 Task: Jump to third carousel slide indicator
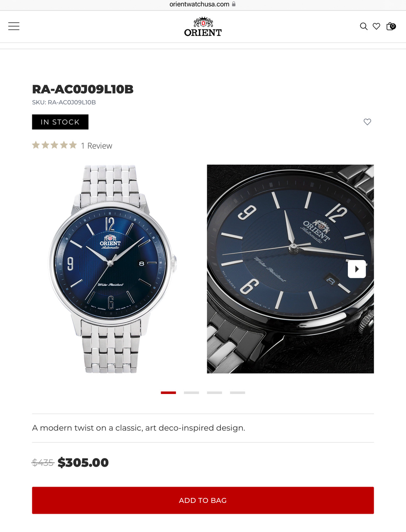tap(215, 392)
